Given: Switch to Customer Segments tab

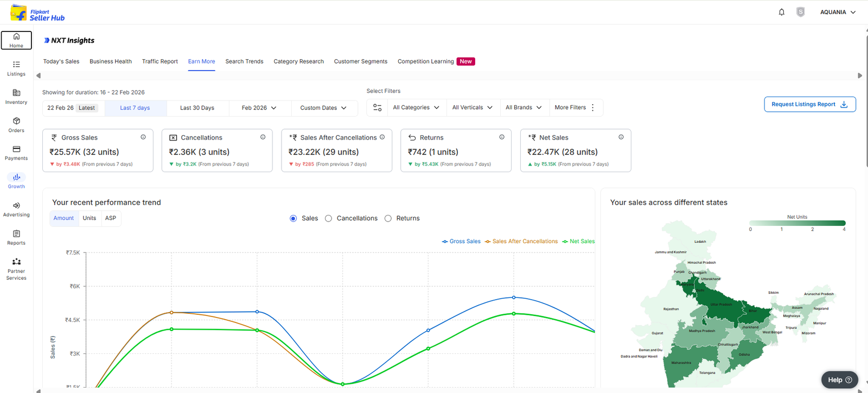Looking at the screenshot, I should pyautogui.click(x=361, y=61).
